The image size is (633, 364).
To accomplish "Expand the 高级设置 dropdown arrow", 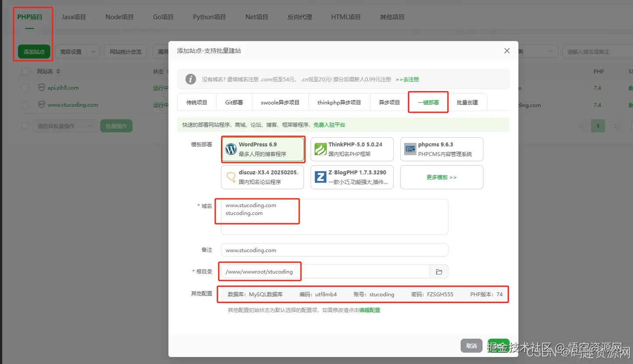I will point(93,52).
